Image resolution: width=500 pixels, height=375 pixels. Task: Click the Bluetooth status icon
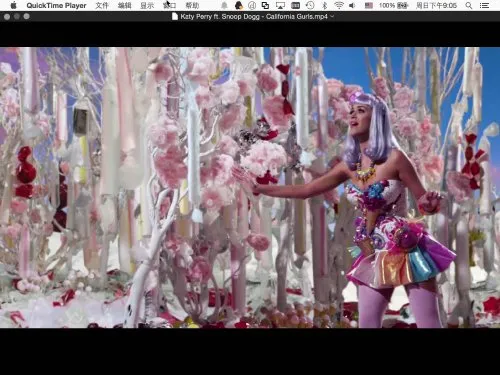[325, 5]
